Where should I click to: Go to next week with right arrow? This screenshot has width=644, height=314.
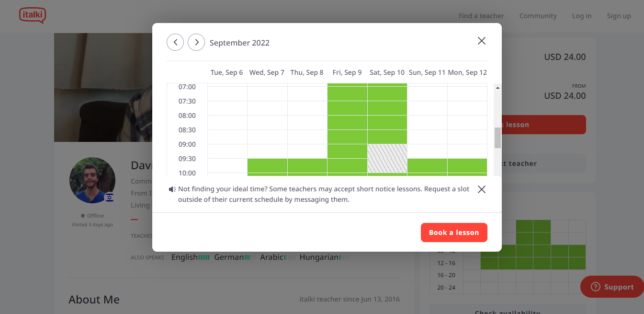point(196,42)
